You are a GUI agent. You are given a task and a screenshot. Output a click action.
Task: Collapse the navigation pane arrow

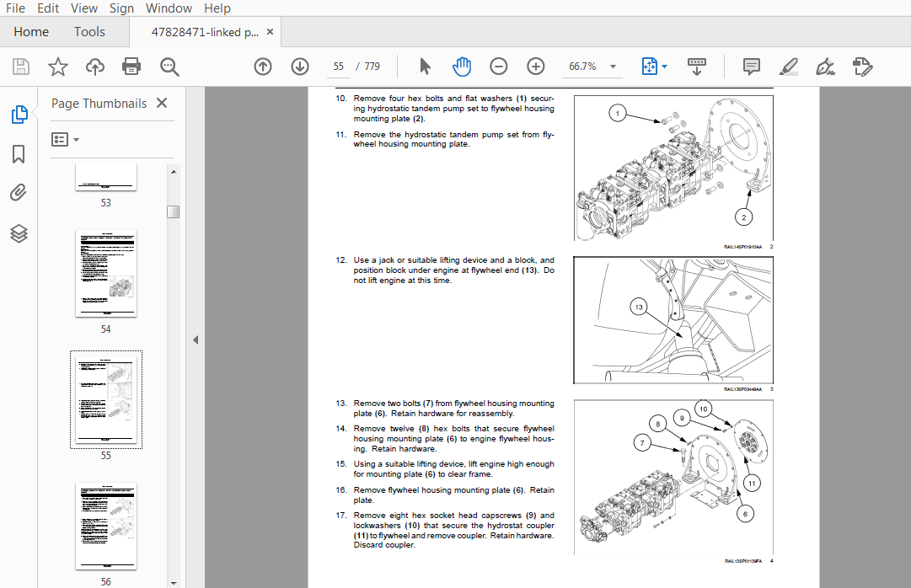196,339
